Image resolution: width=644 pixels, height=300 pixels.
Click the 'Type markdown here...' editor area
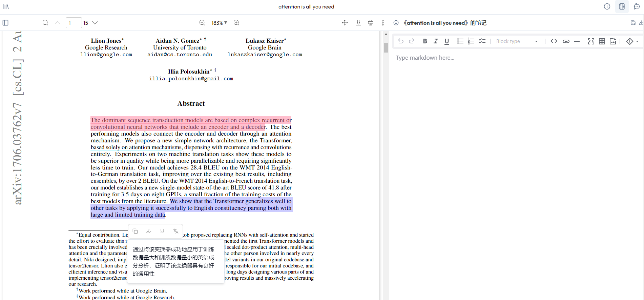point(425,58)
